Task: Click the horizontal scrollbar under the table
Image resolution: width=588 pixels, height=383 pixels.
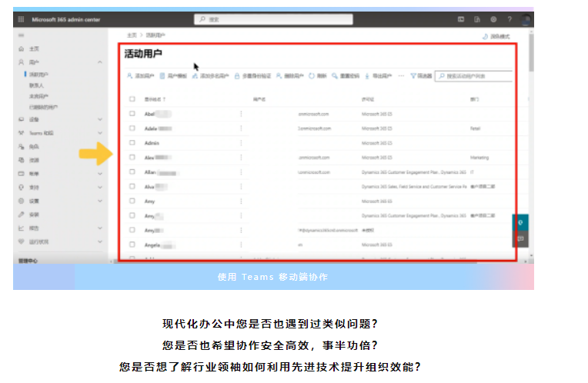Action: coord(296,261)
